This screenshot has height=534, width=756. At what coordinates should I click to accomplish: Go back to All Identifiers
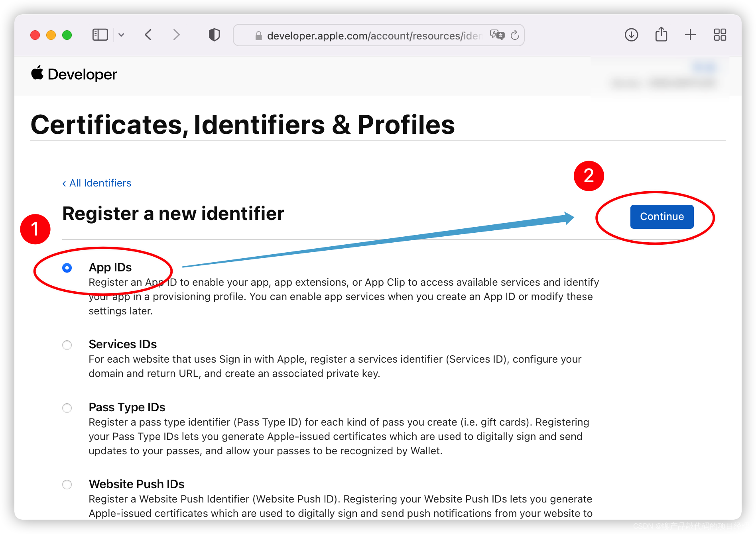click(x=97, y=183)
